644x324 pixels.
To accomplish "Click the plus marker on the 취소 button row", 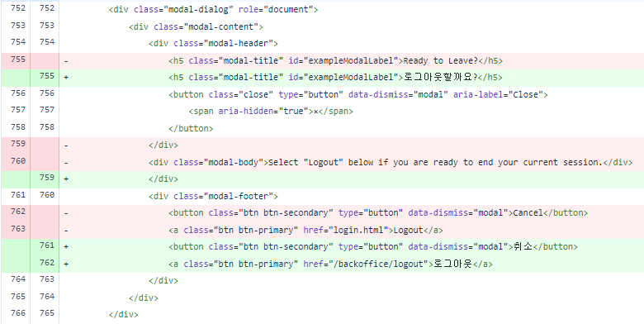I will click(66, 247).
